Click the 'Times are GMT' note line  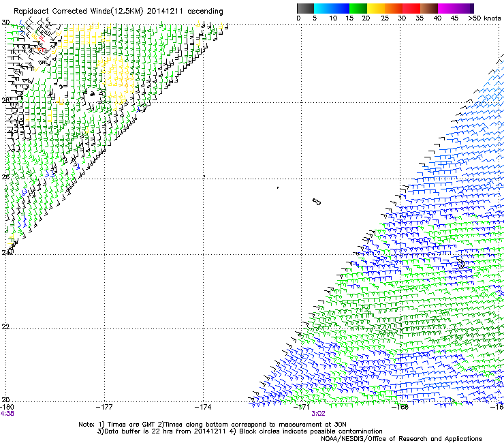tap(212, 425)
